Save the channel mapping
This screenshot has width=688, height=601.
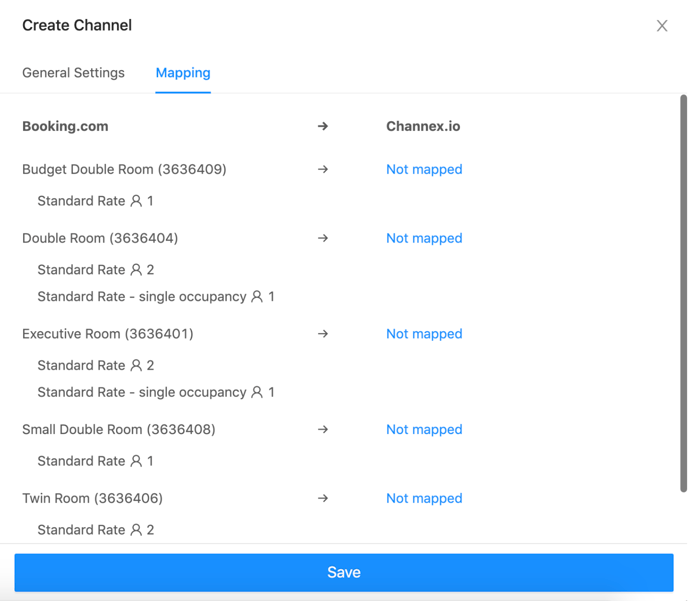[x=344, y=572]
